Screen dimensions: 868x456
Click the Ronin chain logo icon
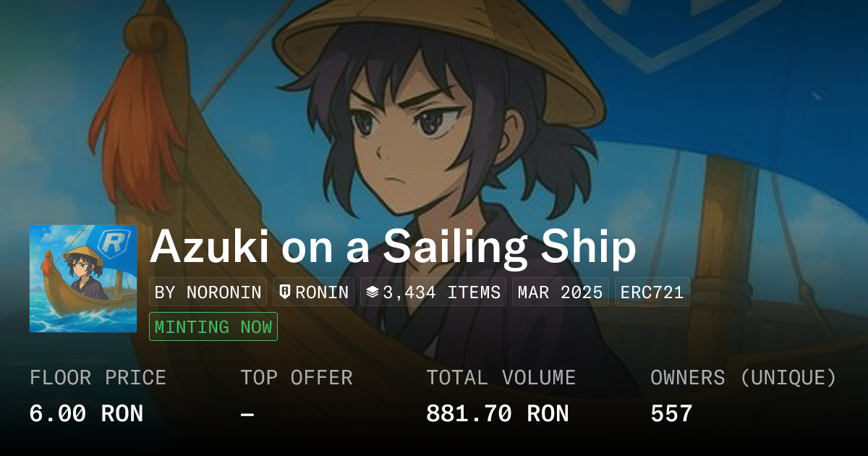pos(285,292)
